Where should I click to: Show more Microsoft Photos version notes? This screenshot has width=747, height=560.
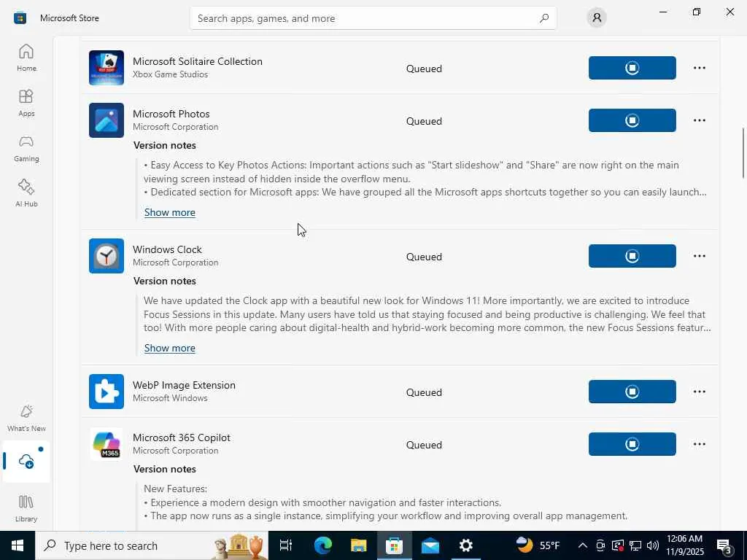[169, 212]
